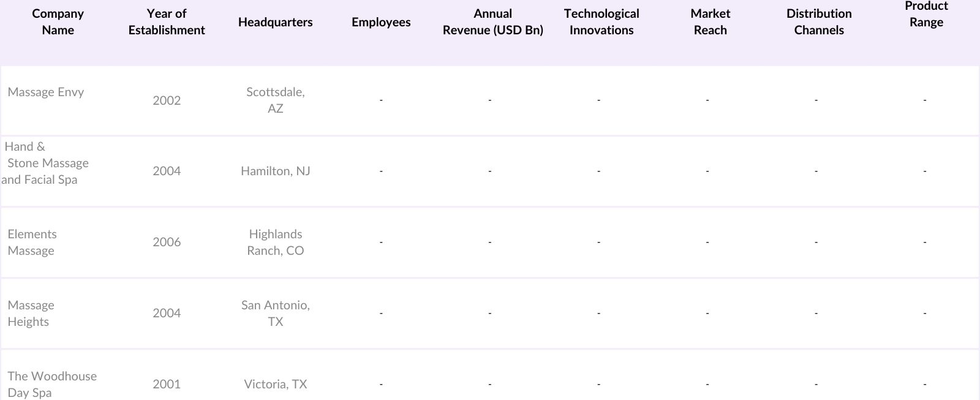980x400 pixels.
Task: Select the Massage Heights company cell
Action: click(x=31, y=313)
